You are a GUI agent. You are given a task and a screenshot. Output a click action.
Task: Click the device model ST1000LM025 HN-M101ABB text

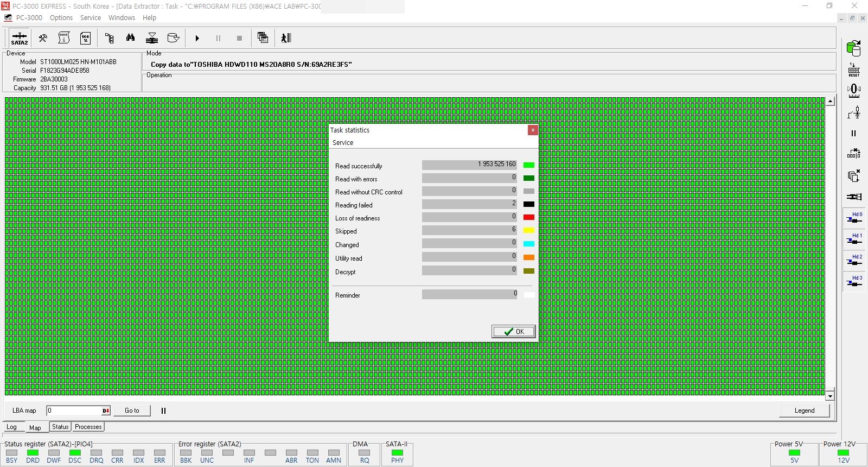click(x=78, y=62)
